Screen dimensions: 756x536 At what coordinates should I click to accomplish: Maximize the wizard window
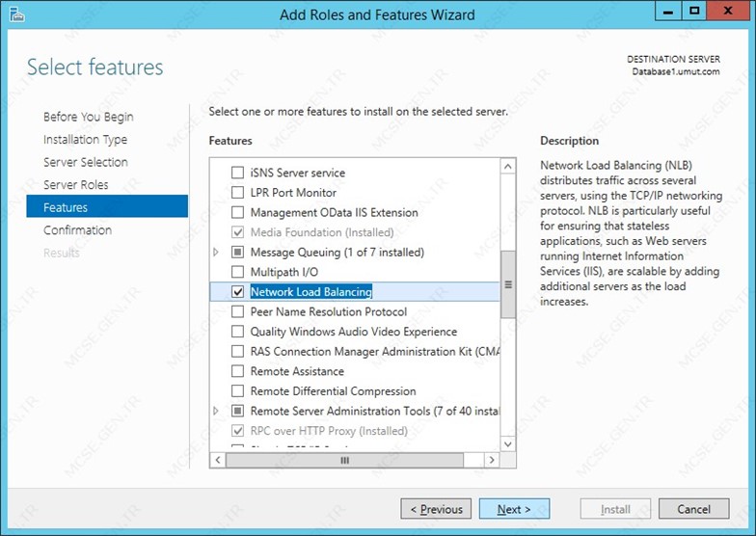coord(694,12)
